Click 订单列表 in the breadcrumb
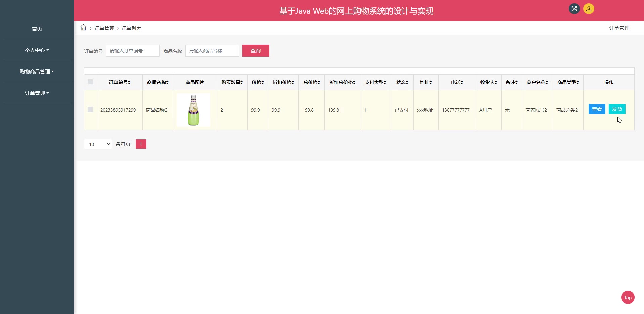 131,28
